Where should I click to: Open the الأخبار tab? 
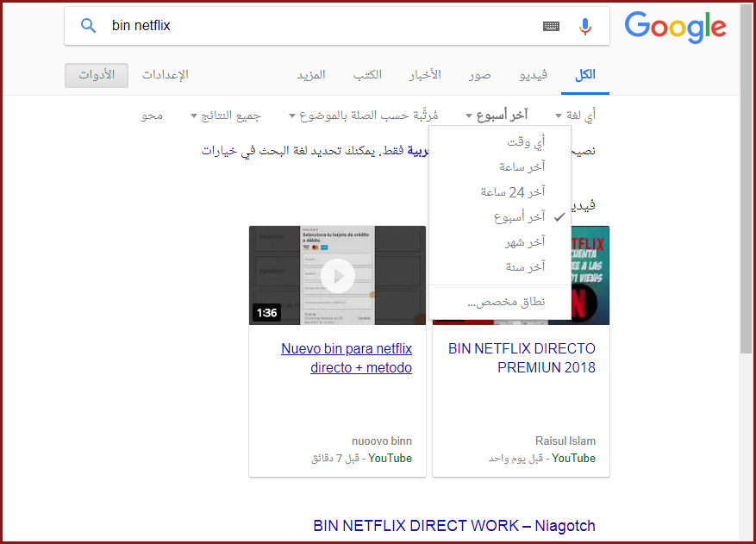(x=425, y=75)
